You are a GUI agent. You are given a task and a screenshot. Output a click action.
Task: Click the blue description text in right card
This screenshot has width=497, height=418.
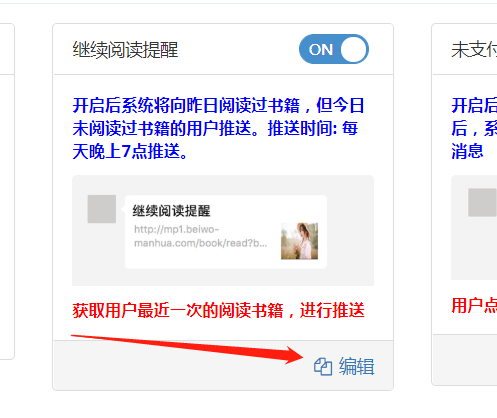click(x=474, y=128)
